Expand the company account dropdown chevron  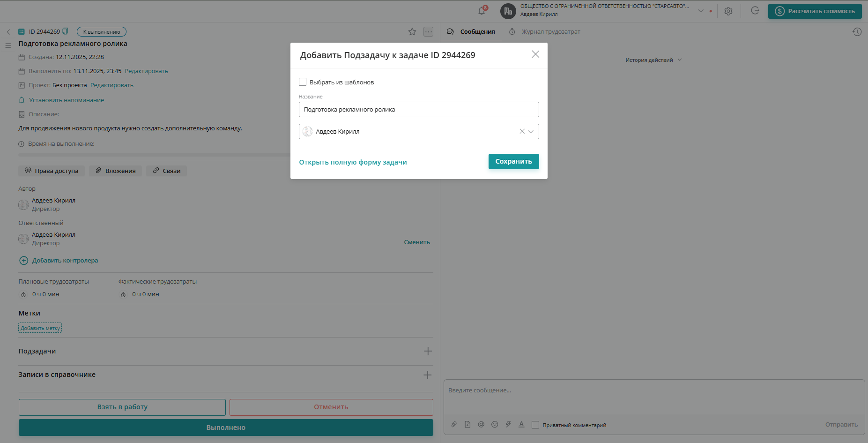[701, 11]
